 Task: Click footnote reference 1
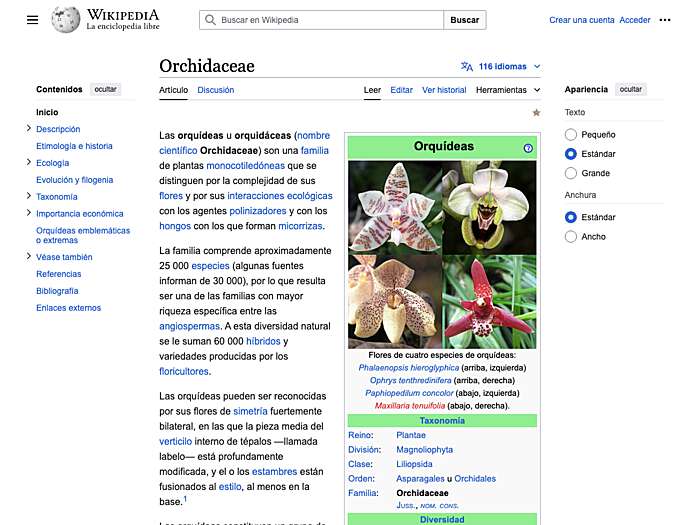tap(185, 499)
